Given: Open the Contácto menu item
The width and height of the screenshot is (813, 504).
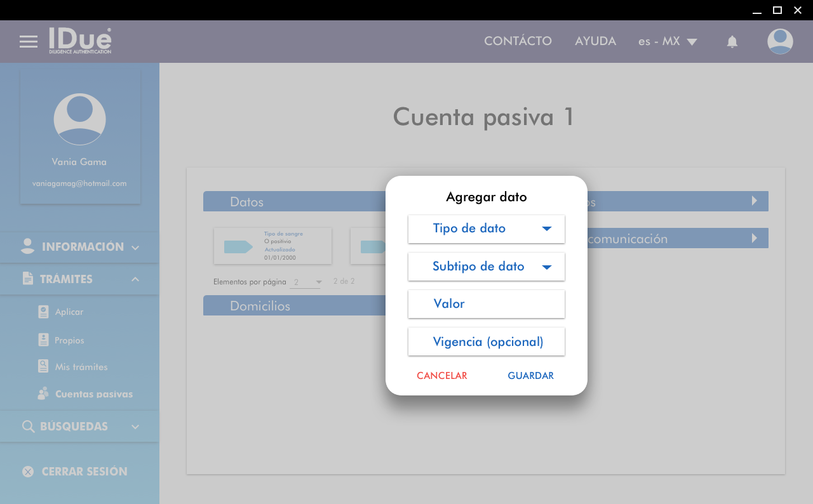Looking at the screenshot, I should (518, 41).
